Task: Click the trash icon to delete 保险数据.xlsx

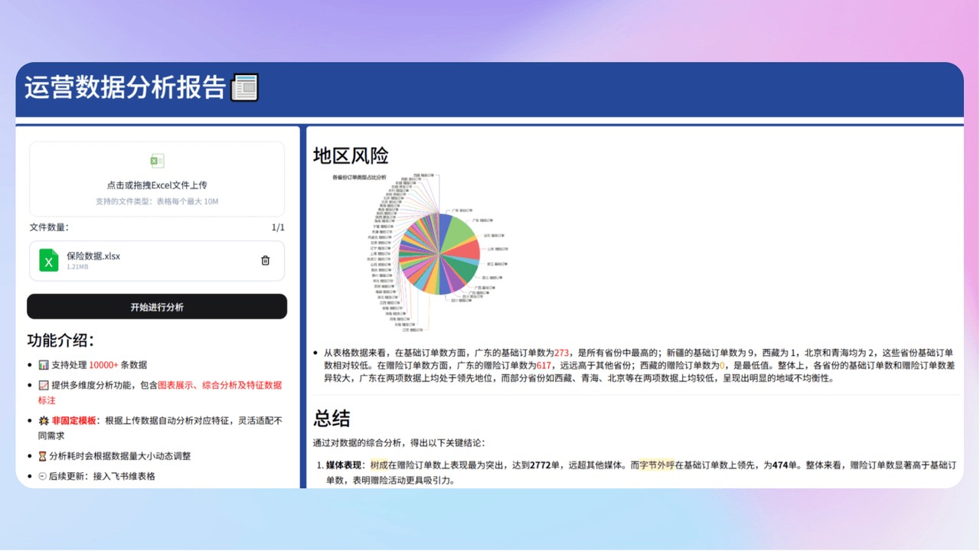Action: [265, 260]
